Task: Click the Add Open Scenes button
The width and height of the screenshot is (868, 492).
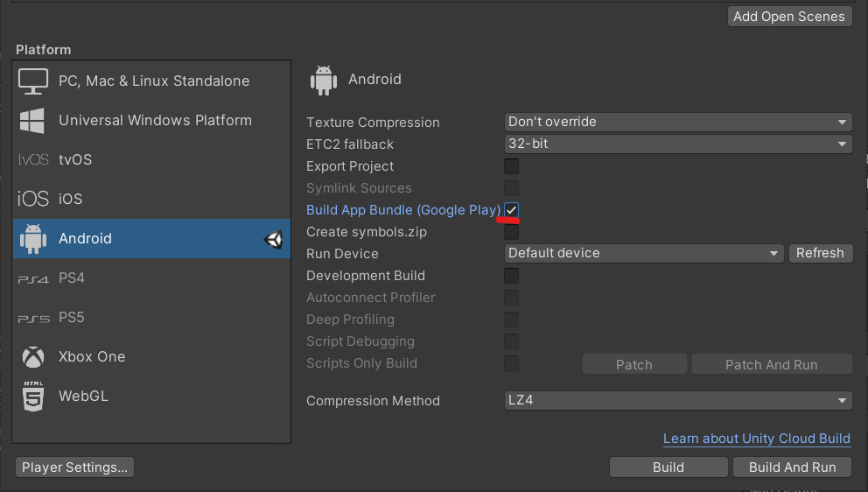Action: [789, 17]
